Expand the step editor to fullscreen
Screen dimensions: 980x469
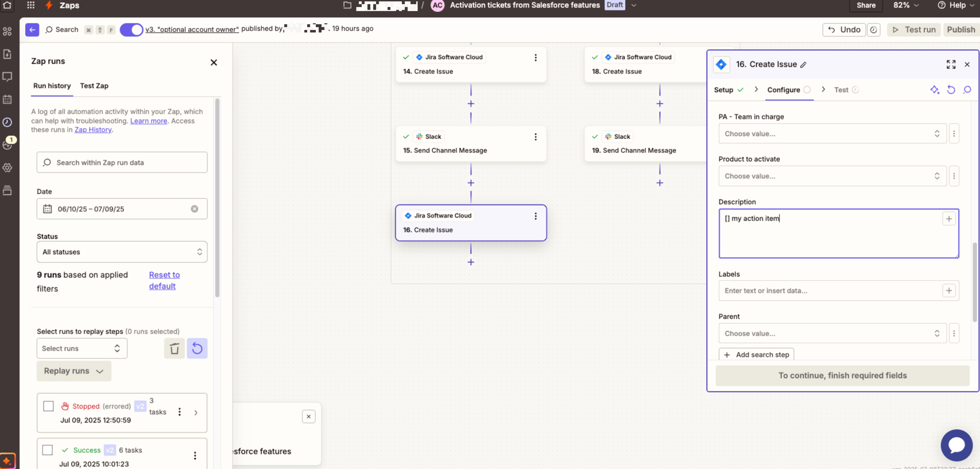click(951, 64)
